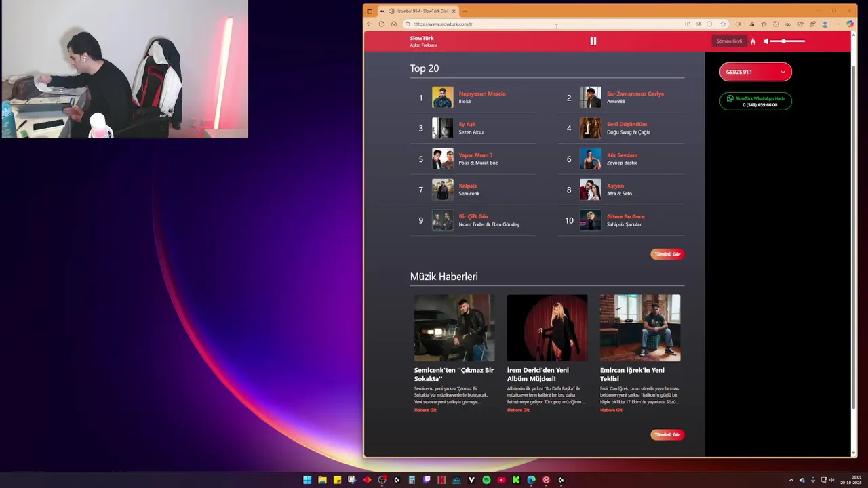Screen dimensions: 868x488
Task: Open Emircan İğrek news article image
Action: coord(640,327)
